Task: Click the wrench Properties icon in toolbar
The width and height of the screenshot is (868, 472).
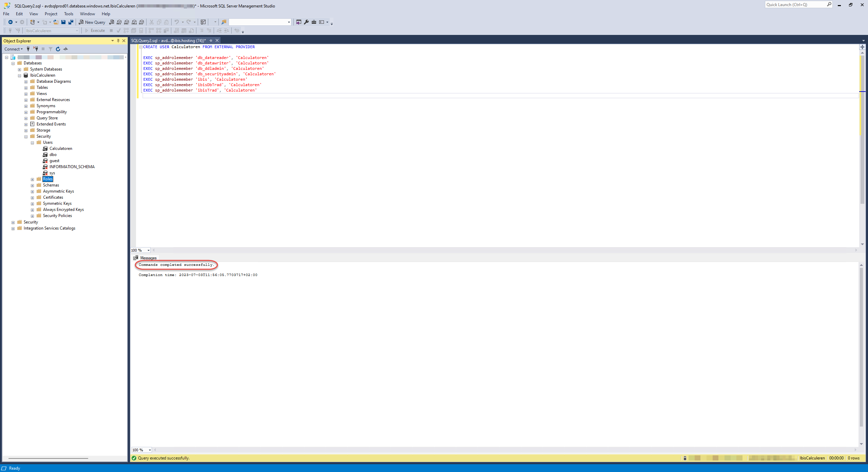Action: point(306,22)
